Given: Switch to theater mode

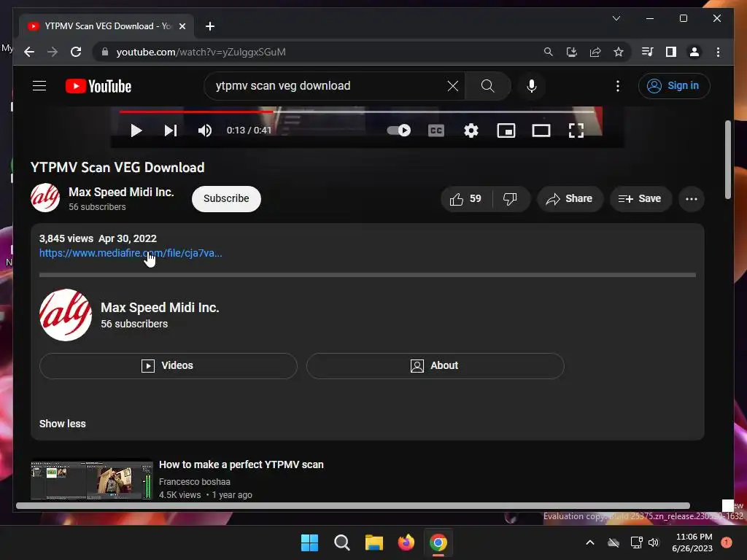Looking at the screenshot, I should pyautogui.click(x=541, y=131).
